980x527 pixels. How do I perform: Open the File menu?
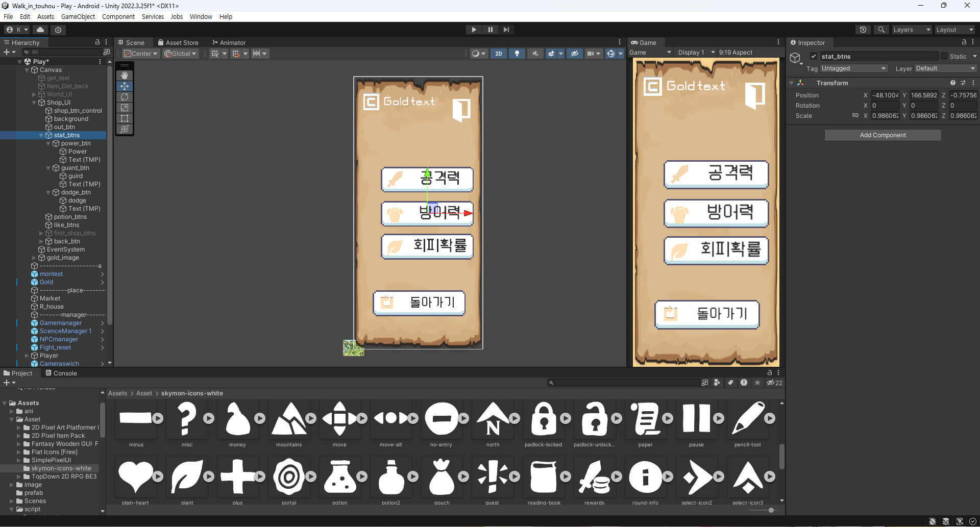pyautogui.click(x=8, y=17)
